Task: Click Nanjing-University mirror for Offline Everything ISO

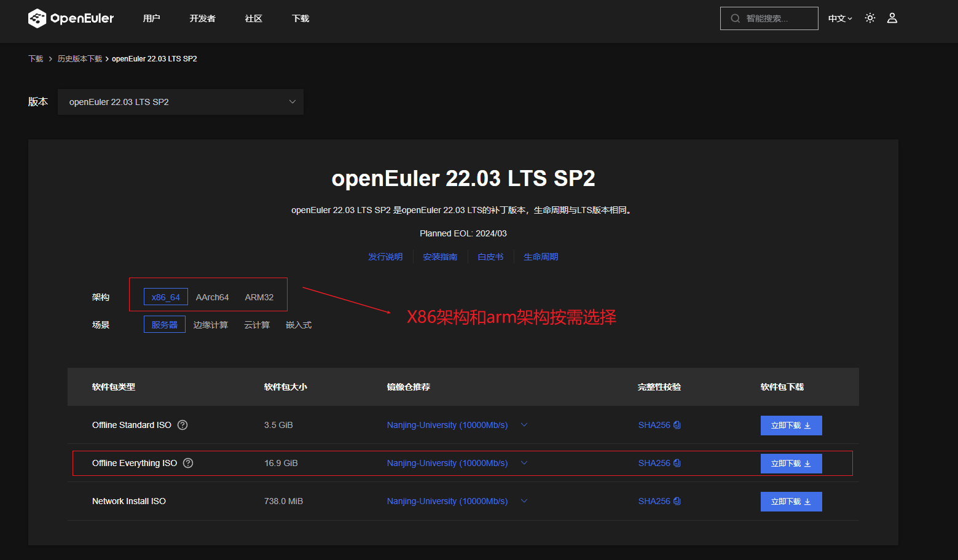Action: coord(447,463)
